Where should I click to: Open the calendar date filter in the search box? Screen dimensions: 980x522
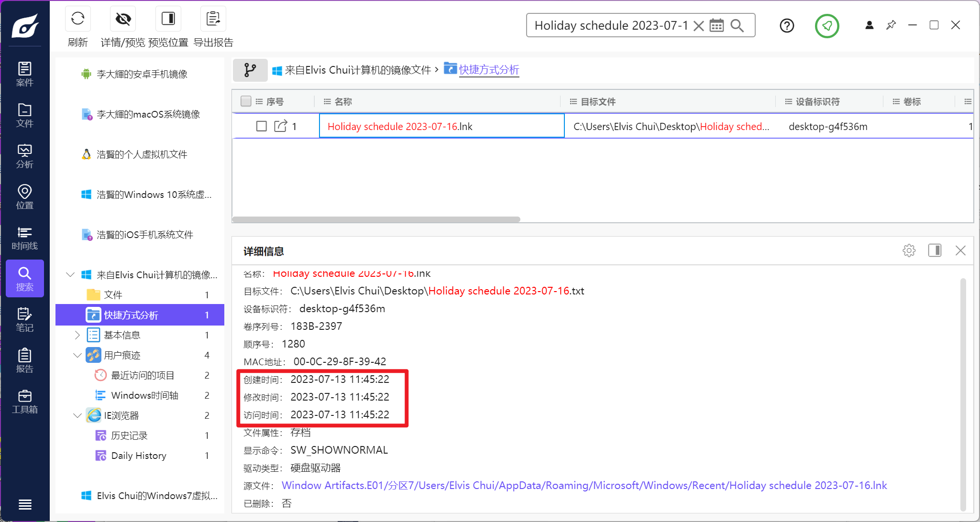click(716, 25)
